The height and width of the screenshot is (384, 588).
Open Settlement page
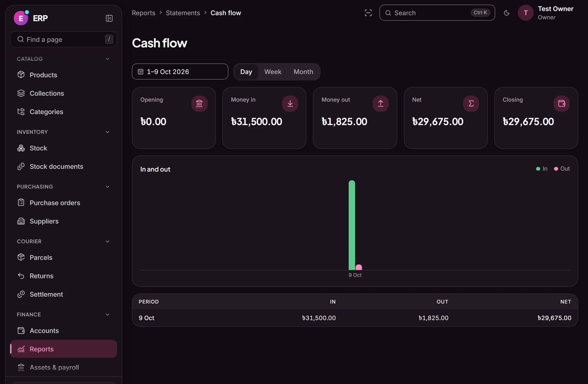point(63,294)
